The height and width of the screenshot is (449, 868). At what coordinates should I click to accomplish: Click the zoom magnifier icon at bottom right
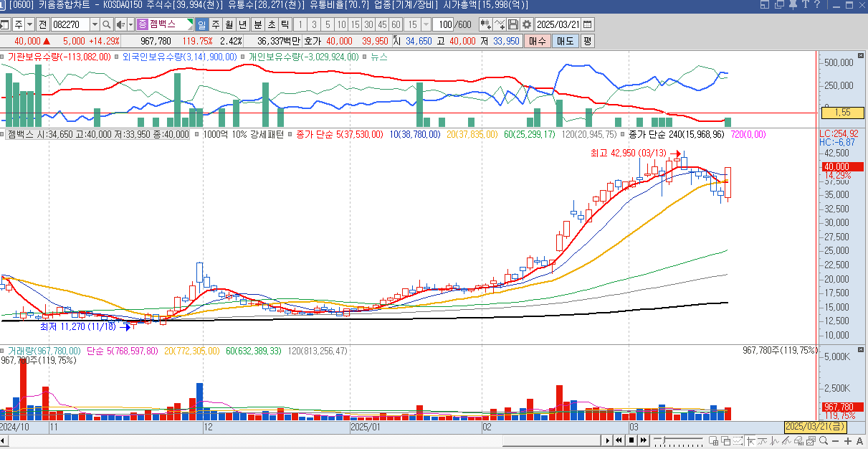824,440
